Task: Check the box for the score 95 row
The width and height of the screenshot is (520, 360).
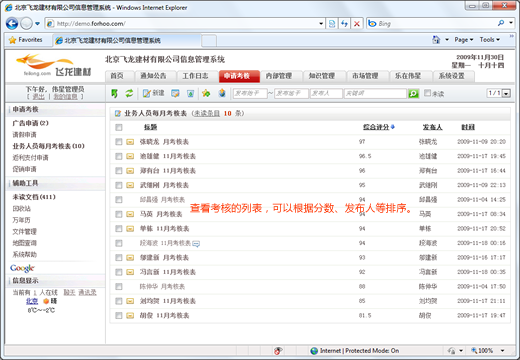Action: [119, 185]
